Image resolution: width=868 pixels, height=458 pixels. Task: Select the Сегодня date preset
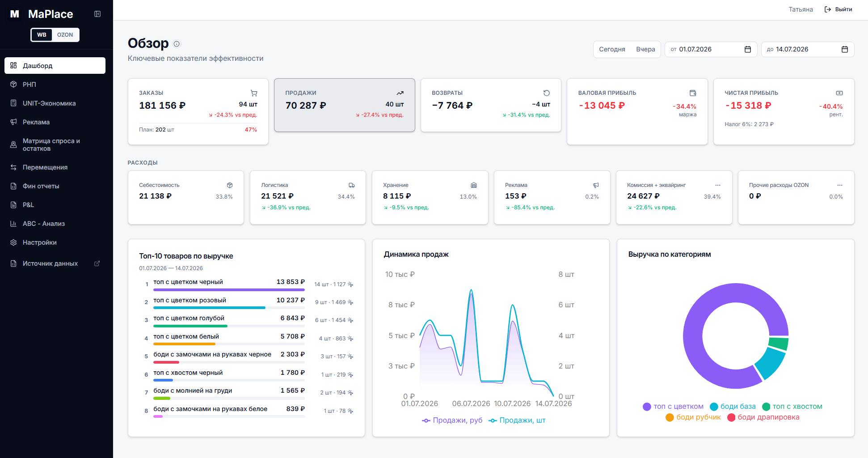tap(612, 49)
